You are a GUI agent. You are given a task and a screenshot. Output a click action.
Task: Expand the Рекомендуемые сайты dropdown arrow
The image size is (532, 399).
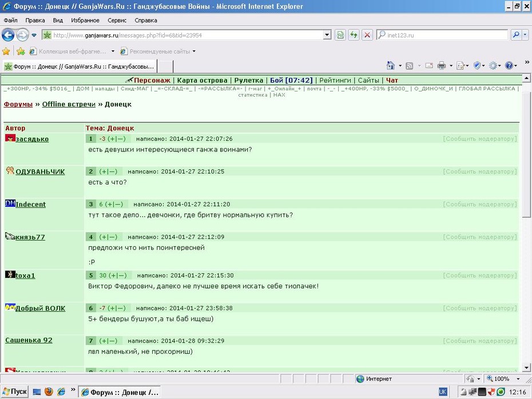coord(194,51)
